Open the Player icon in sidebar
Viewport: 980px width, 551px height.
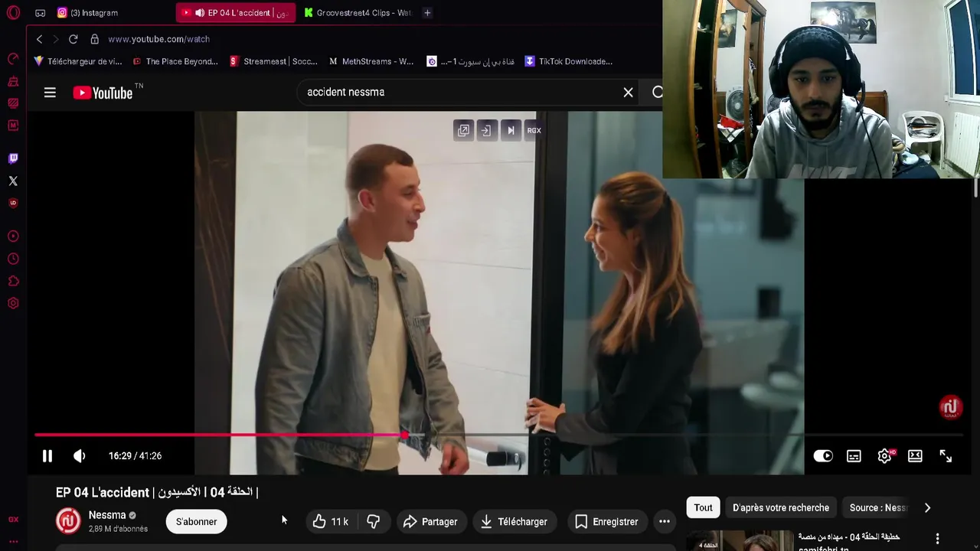(x=13, y=236)
